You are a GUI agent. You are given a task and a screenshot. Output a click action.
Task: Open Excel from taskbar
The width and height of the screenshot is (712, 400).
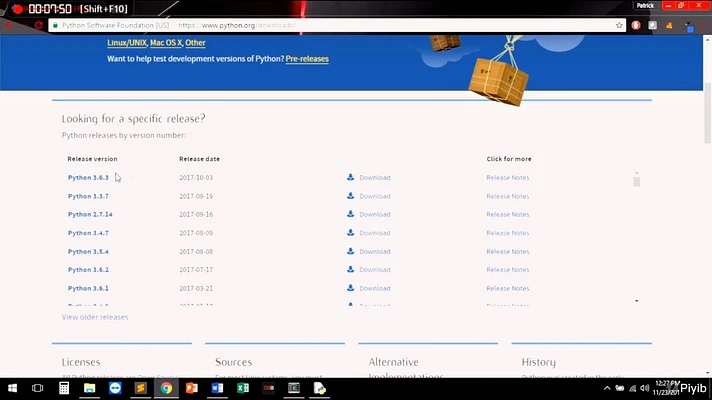coord(243,388)
